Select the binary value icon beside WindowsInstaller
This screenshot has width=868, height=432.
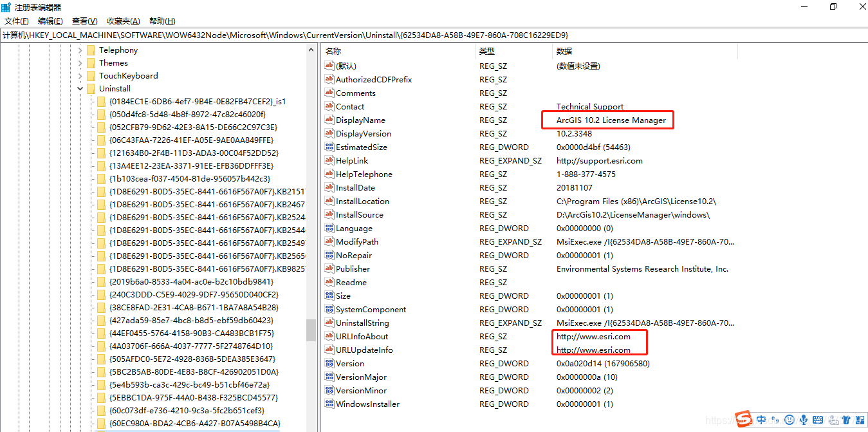pyautogui.click(x=329, y=404)
